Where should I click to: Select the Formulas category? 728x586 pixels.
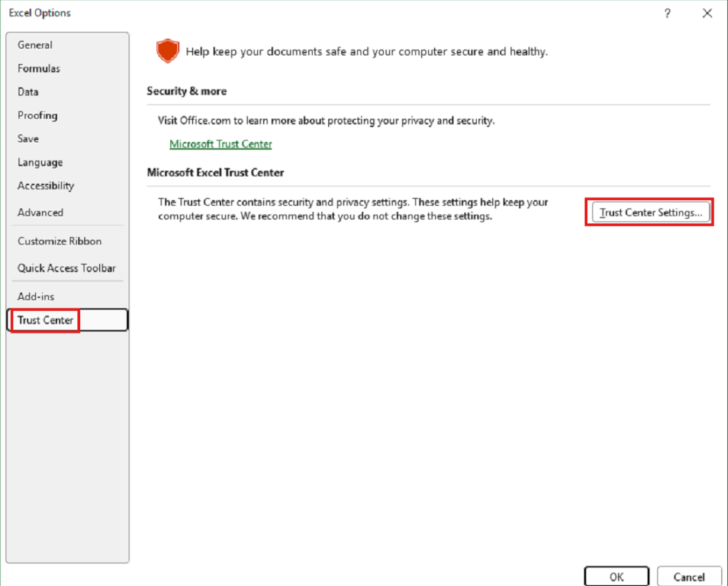67,68
